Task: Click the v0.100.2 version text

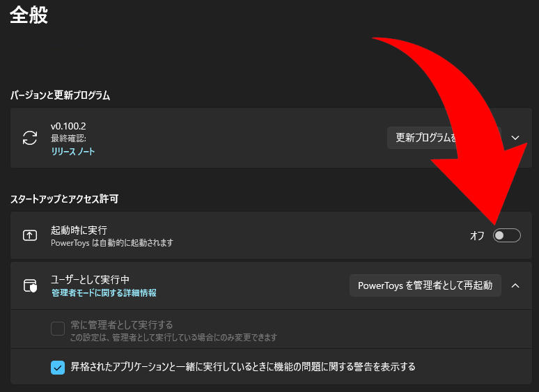Action: 68,126
